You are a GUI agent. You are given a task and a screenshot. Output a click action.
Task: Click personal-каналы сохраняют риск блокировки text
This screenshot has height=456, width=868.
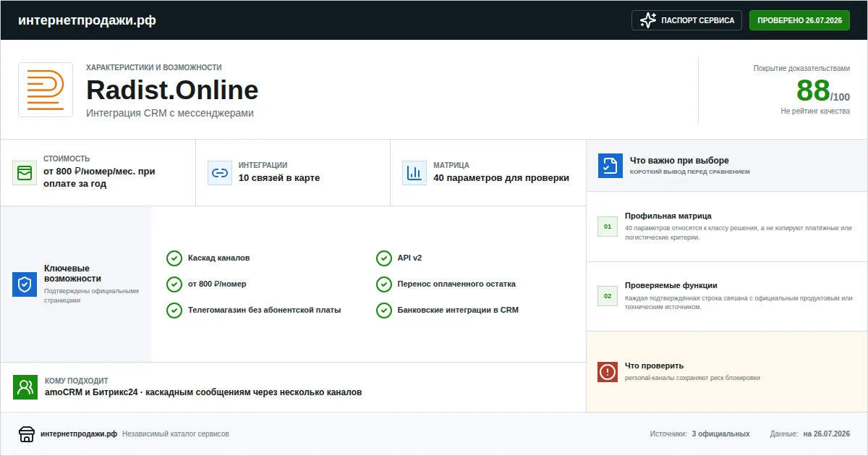692,378
